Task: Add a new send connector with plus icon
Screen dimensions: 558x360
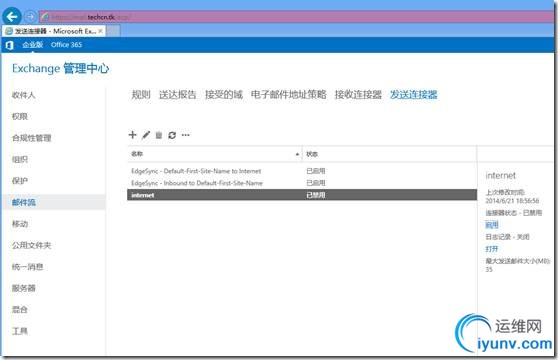Action: (x=132, y=135)
